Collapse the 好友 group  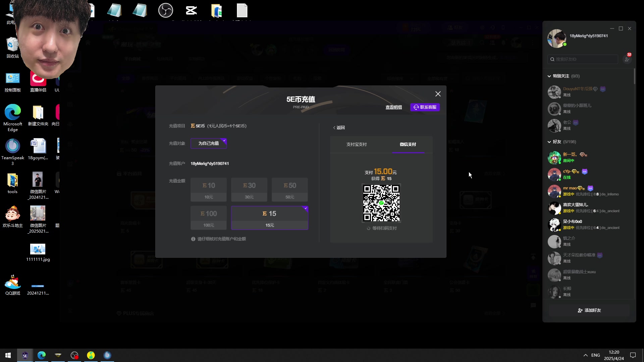pyautogui.click(x=562, y=142)
